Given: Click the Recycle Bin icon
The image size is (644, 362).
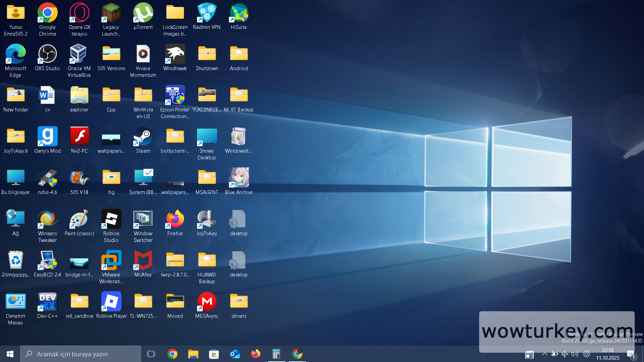Looking at the screenshot, I should (x=15, y=261).
